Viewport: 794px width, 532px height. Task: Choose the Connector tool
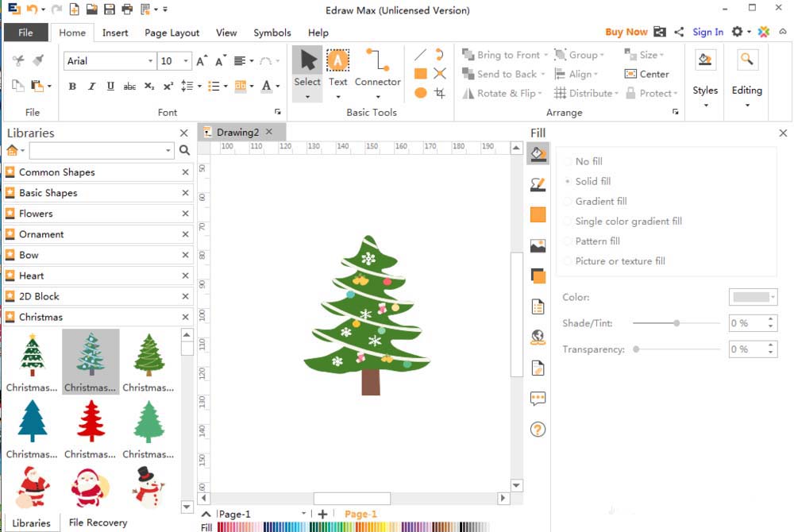point(377,74)
